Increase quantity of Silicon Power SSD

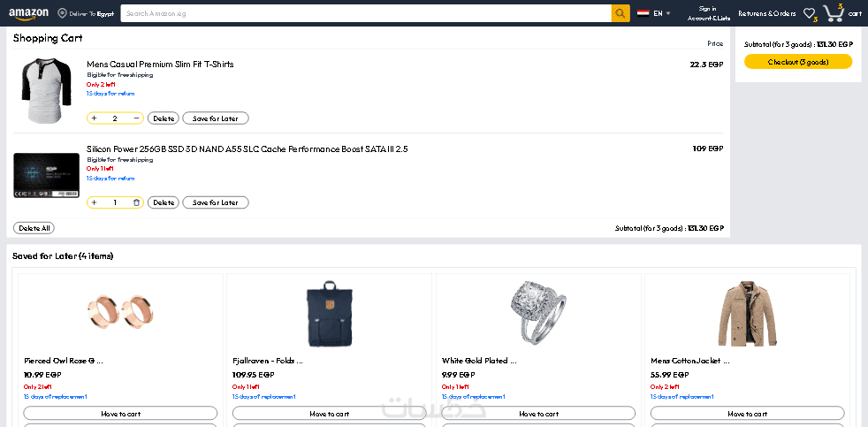tap(95, 202)
